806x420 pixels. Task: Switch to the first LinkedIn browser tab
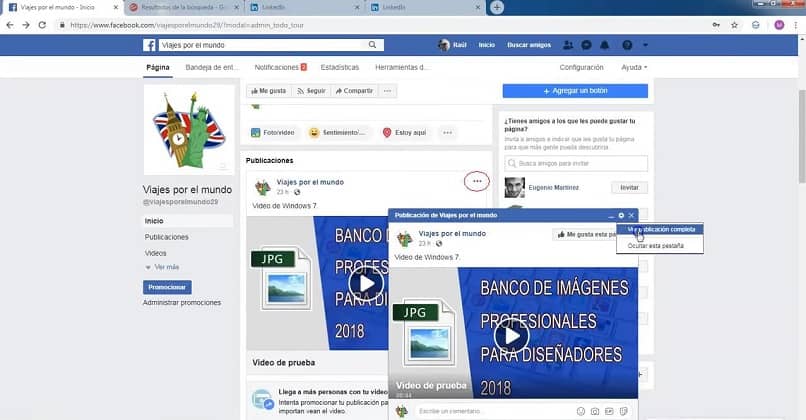tap(303, 7)
